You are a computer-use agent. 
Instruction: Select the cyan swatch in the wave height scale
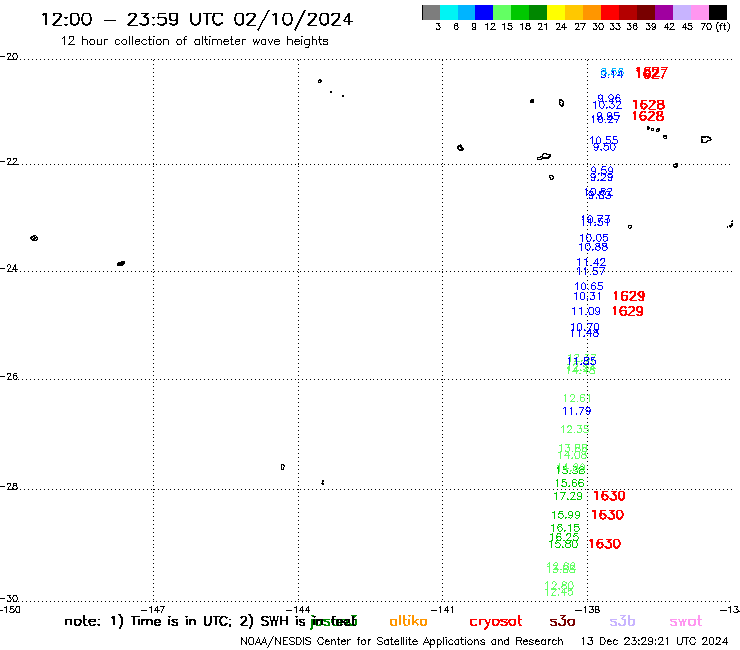tap(449, 12)
